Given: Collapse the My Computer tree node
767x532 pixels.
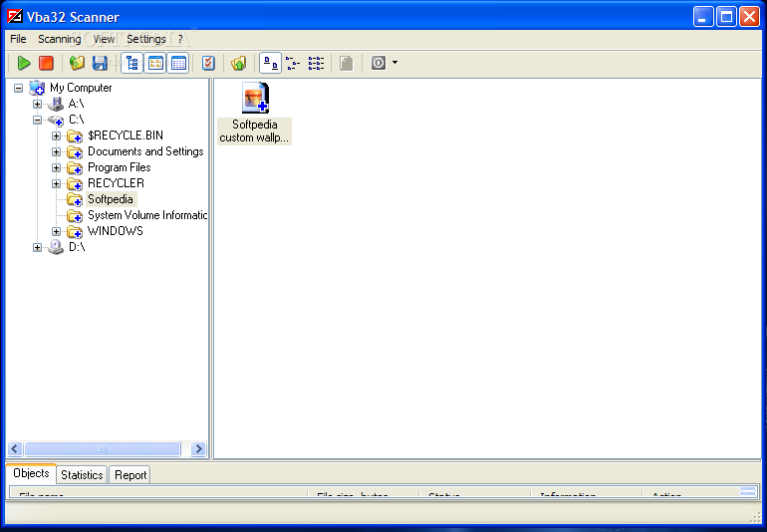Looking at the screenshot, I should [18, 88].
